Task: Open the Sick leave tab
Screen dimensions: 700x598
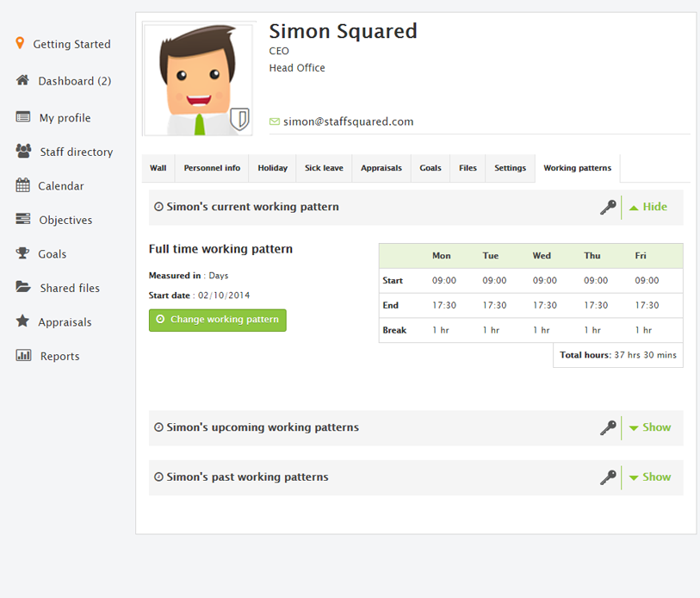Action: tap(324, 168)
